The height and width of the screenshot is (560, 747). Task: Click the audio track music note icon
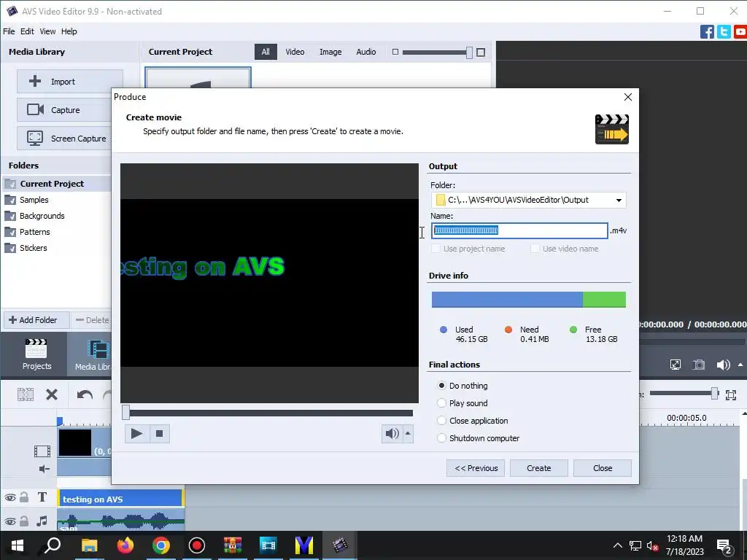click(42, 521)
